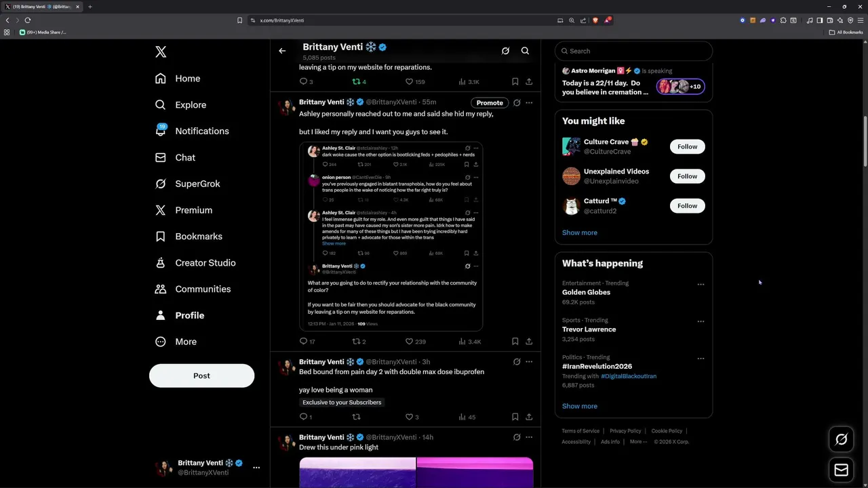Click the X logo in the sidebar
Viewport: 868px width, 488px height.
pyautogui.click(x=161, y=52)
